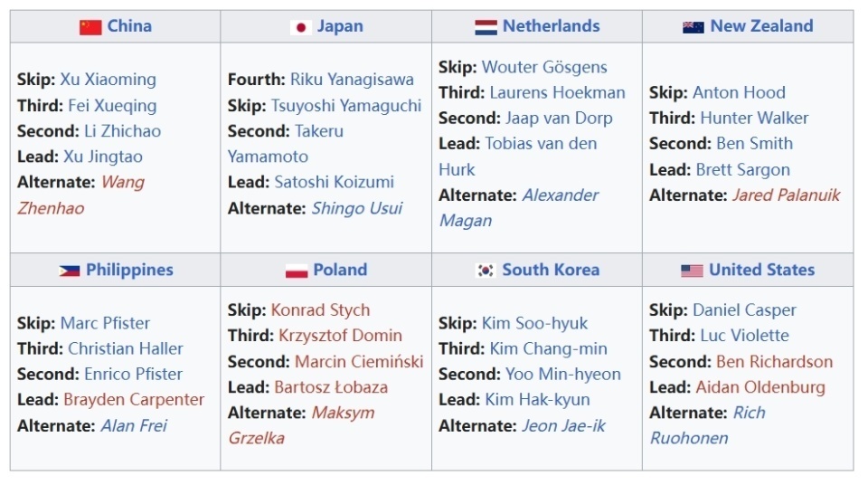Screen dimensions: 868x485
Task: Open the South Korea header link
Action: coord(551,270)
